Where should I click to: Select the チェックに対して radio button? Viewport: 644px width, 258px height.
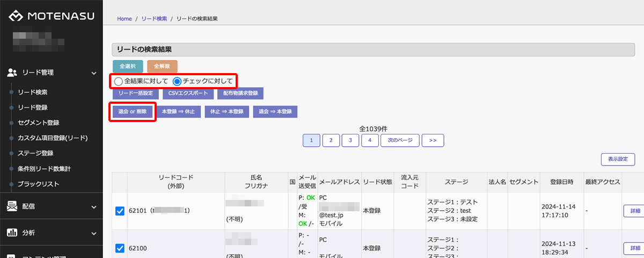(x=177, y=81)
